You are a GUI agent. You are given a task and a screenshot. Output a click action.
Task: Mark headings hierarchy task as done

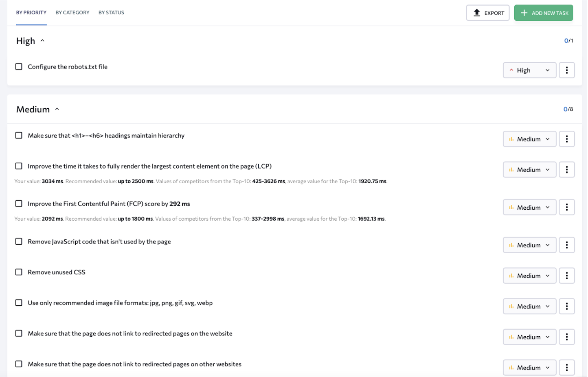coord(19,135)
